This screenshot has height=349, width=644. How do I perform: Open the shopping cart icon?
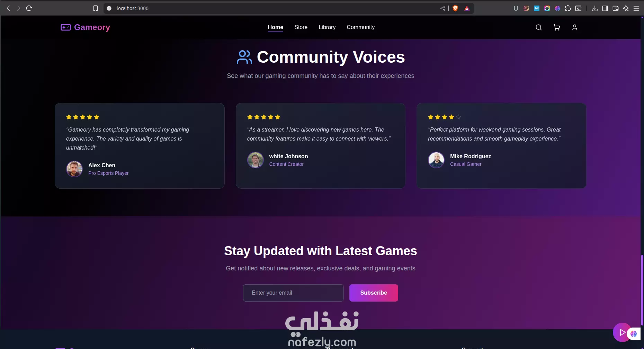click(x=556, y=27)
